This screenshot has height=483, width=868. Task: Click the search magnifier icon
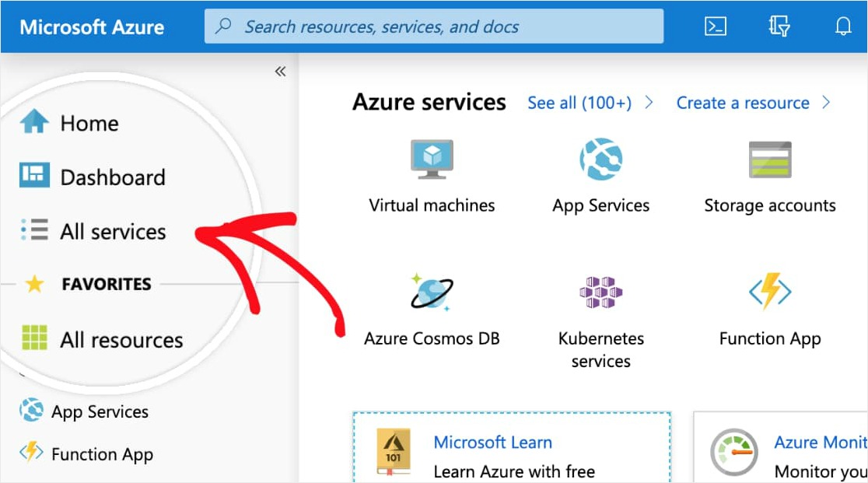point(223,26)
